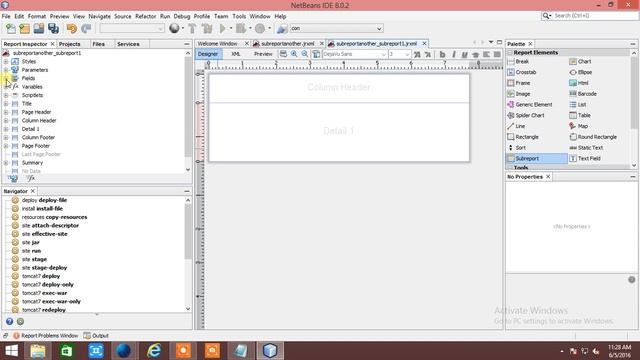The image size is (640, 360).
Task: Click the report query database icon
Action: pyautogui.click(x=283, y=54)
